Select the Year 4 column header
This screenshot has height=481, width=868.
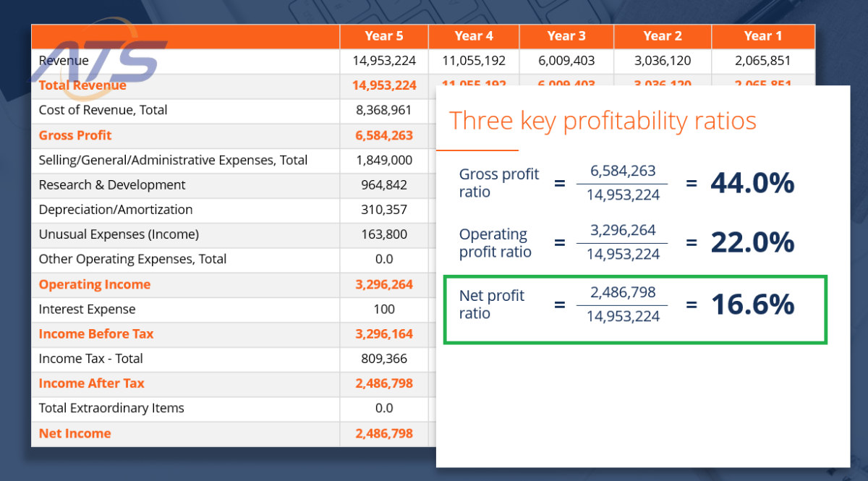[x=474, y=36]
